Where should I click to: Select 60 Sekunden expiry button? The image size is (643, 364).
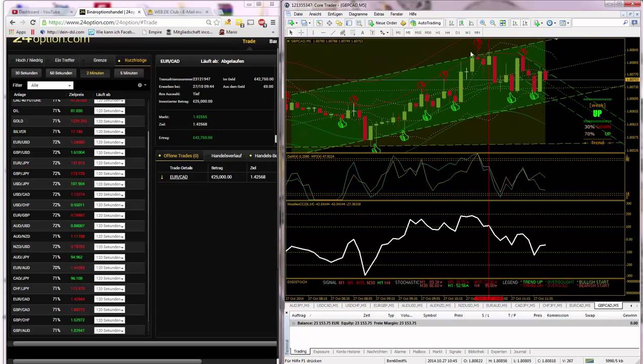tap(61, 73)
